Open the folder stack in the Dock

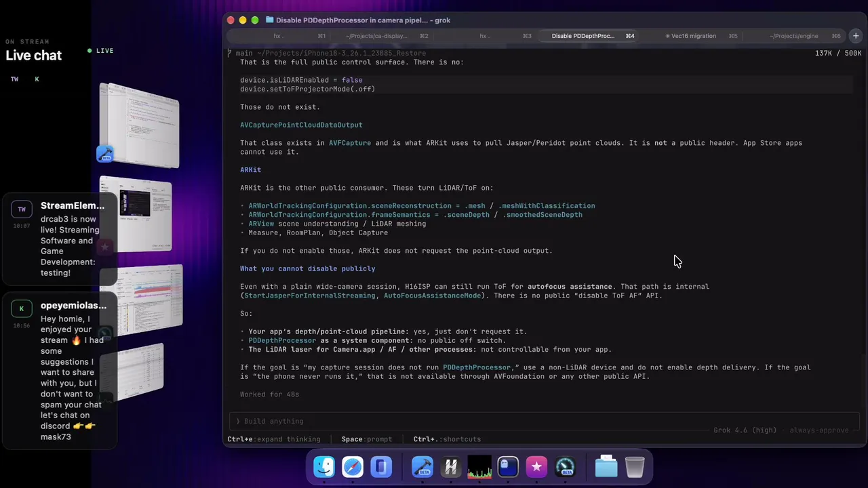(606, 467)
